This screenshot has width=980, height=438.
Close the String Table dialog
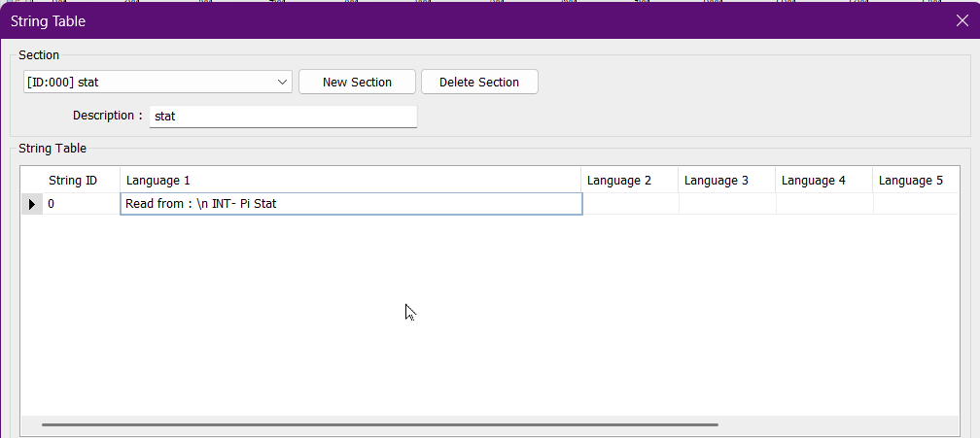coord(962,19)
